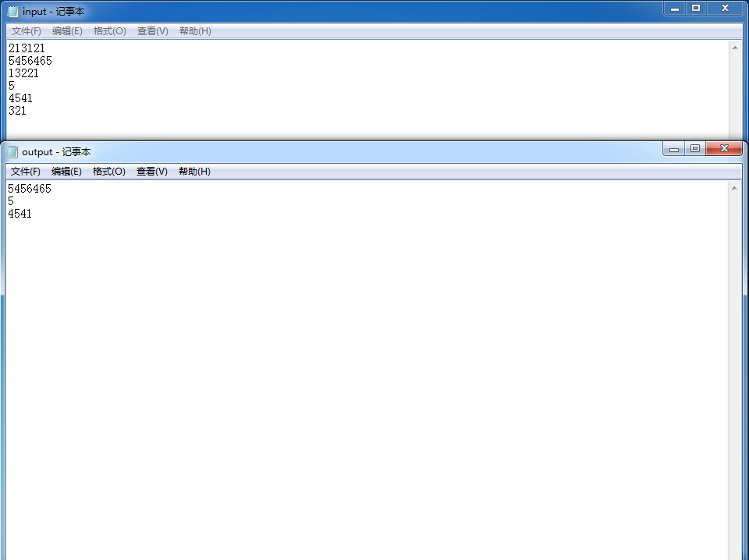Open 编辑(E) menu in output window
Image resolution: width=749 pixels, height=560 pixels.
(66, 172)
